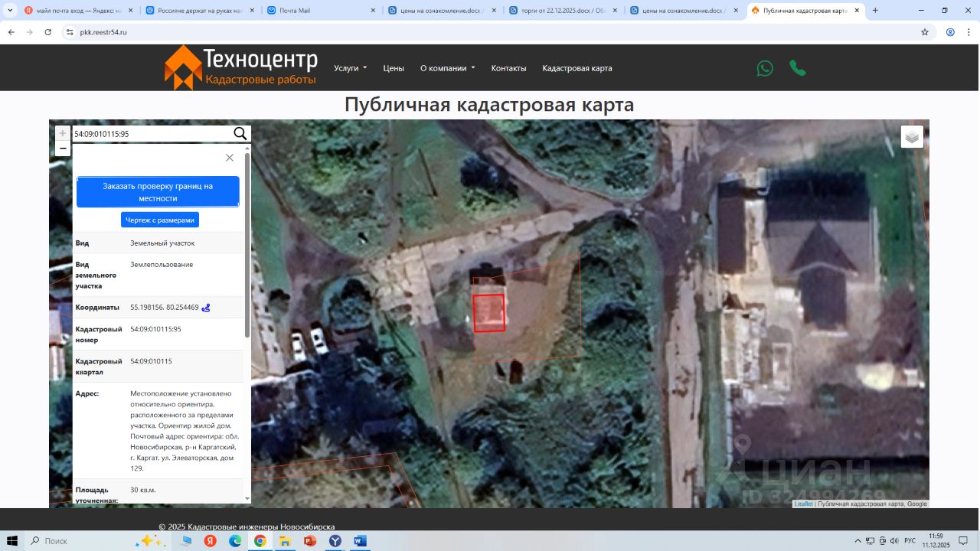
Task: Zoom in the cadastral map
Action: (x=63, y=133)
